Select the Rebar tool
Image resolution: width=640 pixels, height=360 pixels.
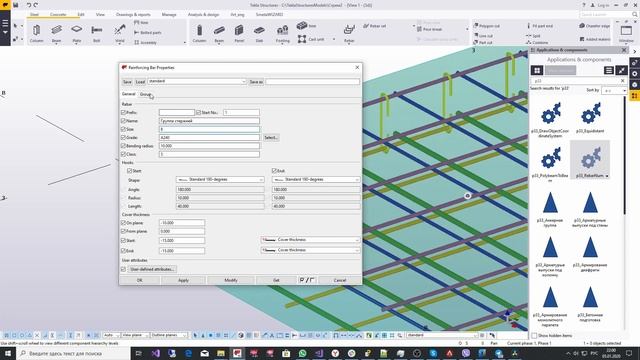[349, 33]
